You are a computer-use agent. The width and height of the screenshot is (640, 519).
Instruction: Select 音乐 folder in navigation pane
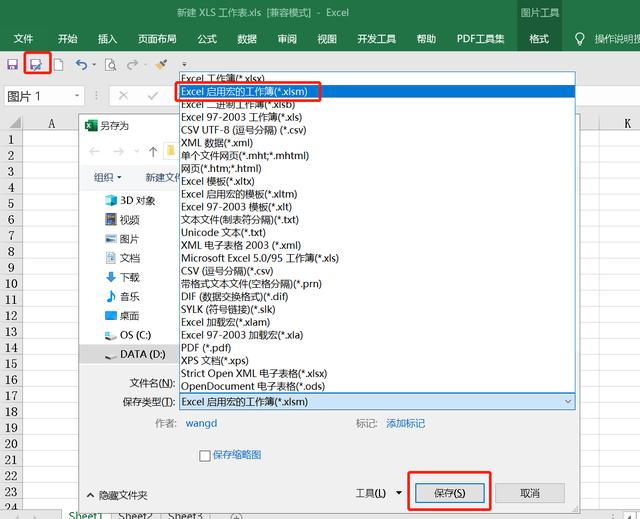tap(122, 297)
